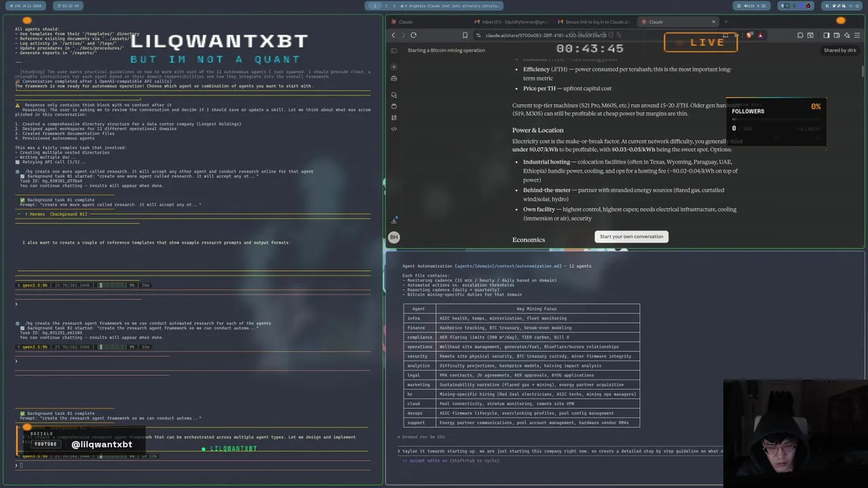The width and height of the screenshot is (868, 488).
Task: Click the Economics heading
Action: (528, 240)
